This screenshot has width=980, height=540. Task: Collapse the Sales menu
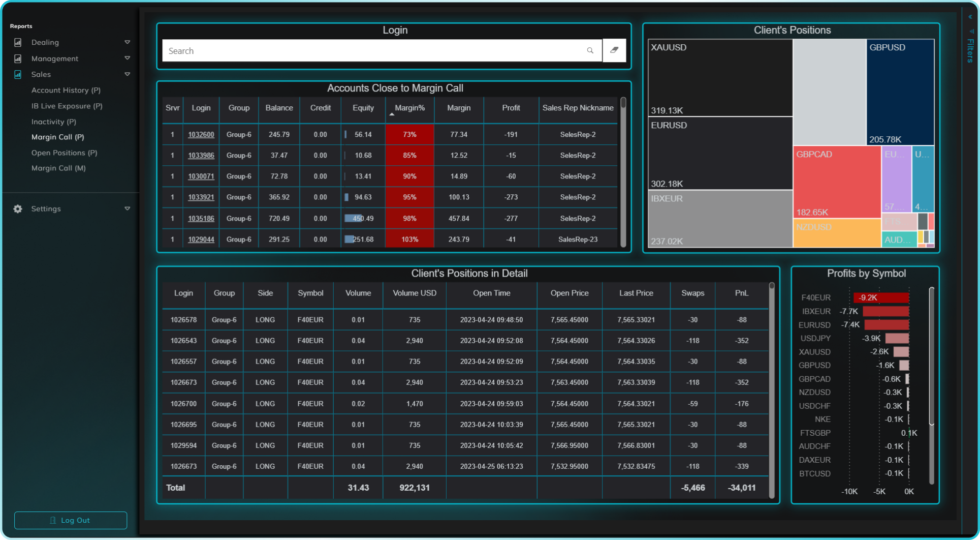[127, 74]
